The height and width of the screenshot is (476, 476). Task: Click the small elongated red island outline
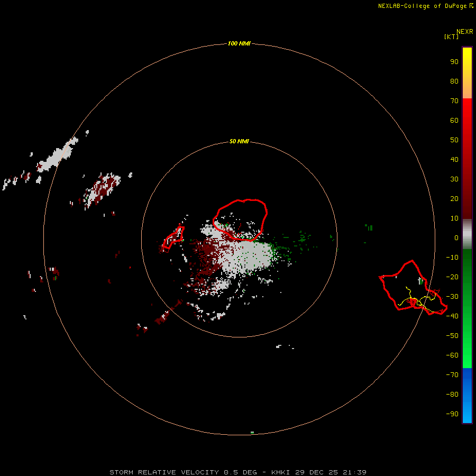tap(173, 239)
